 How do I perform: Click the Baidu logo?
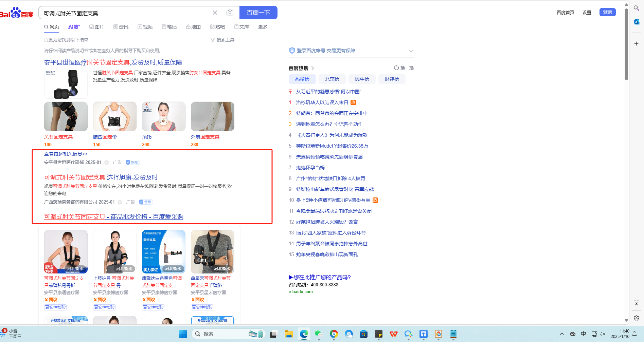point(17,13)
